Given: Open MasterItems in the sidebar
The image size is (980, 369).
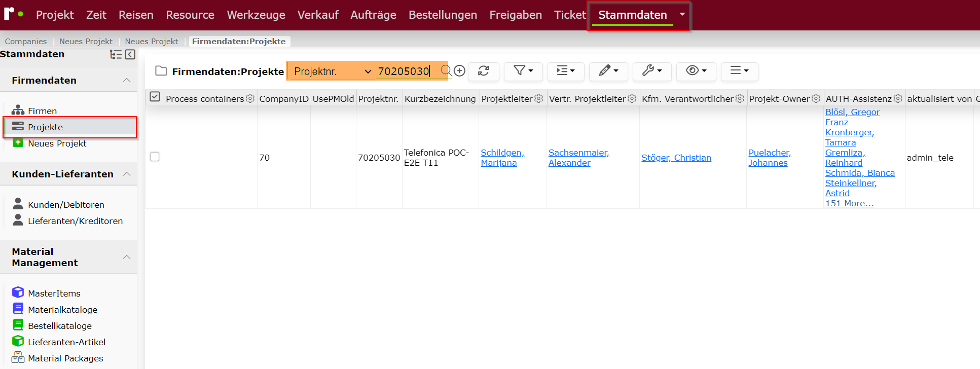Looking at the screenshot, I should click(x=54, y=293).
